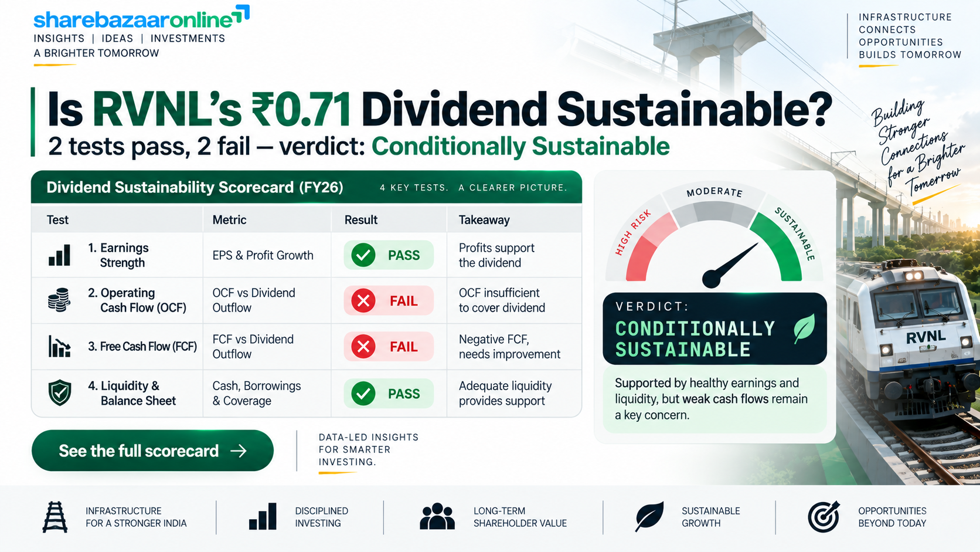
Task: Click 'A Brighter Tomorrow' tagline under the logo
Action: (x=96, y=53)
